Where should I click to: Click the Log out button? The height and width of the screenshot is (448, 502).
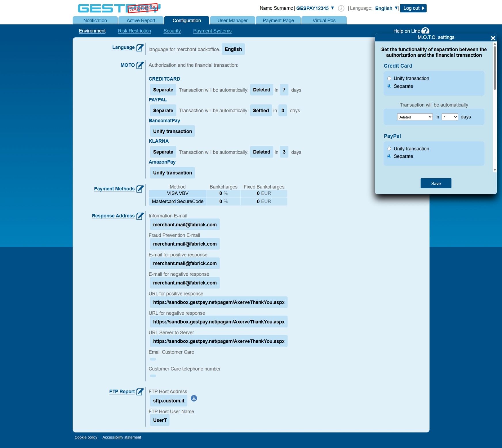pyautogui.click(x=413, y=8)
